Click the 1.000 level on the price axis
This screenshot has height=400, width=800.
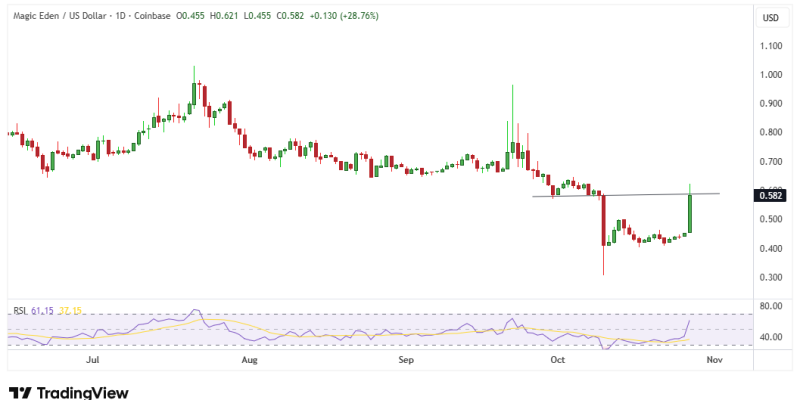[769, 75]
